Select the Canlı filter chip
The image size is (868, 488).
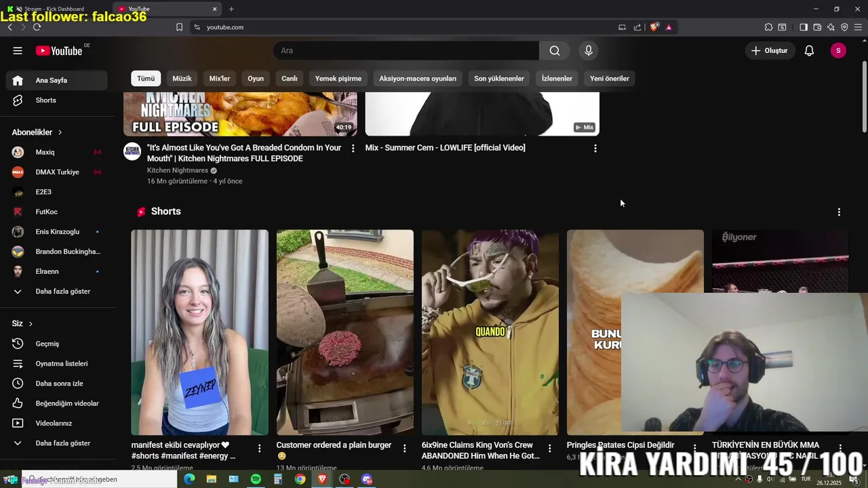(290, 79)
